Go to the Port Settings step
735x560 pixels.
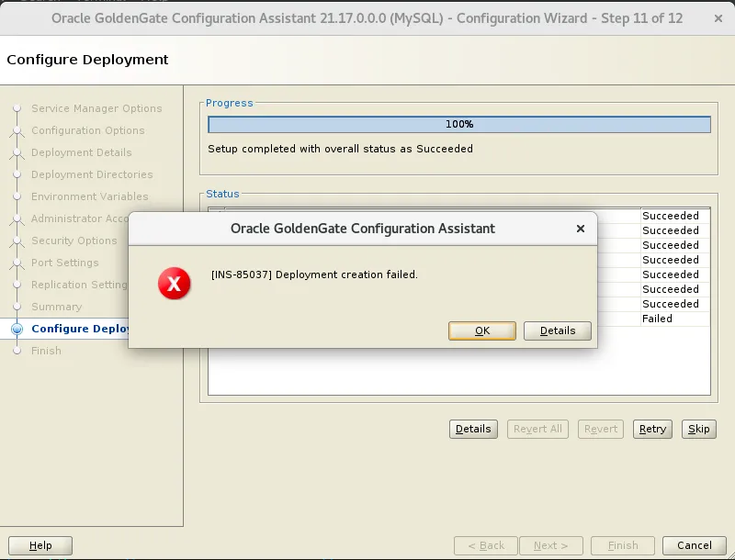point(64,263)
